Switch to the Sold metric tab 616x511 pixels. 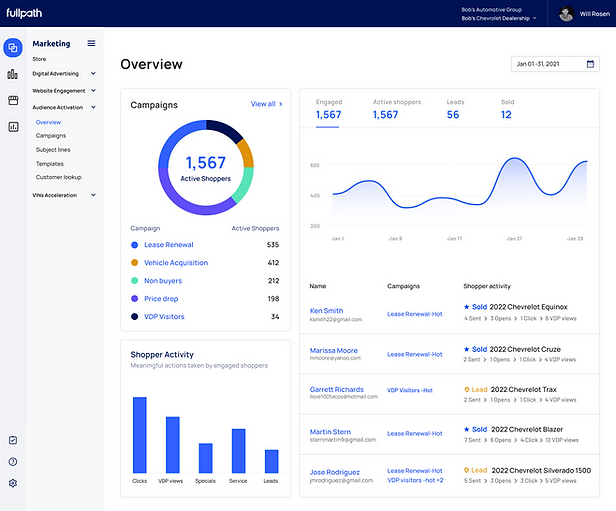[x=507, y=110]
